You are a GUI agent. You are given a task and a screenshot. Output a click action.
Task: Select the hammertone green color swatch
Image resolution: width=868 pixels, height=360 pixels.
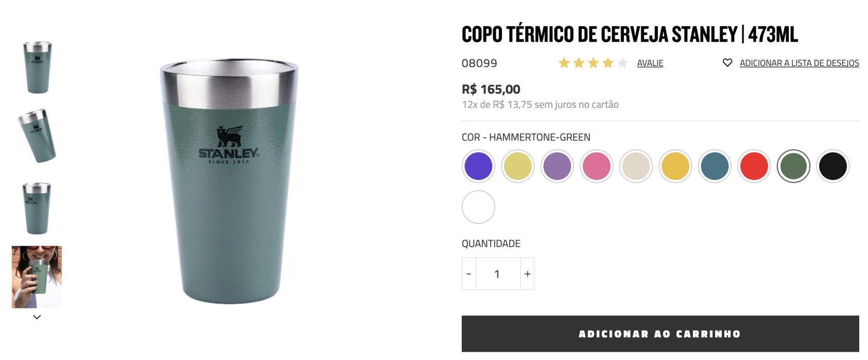click(793, 166)
